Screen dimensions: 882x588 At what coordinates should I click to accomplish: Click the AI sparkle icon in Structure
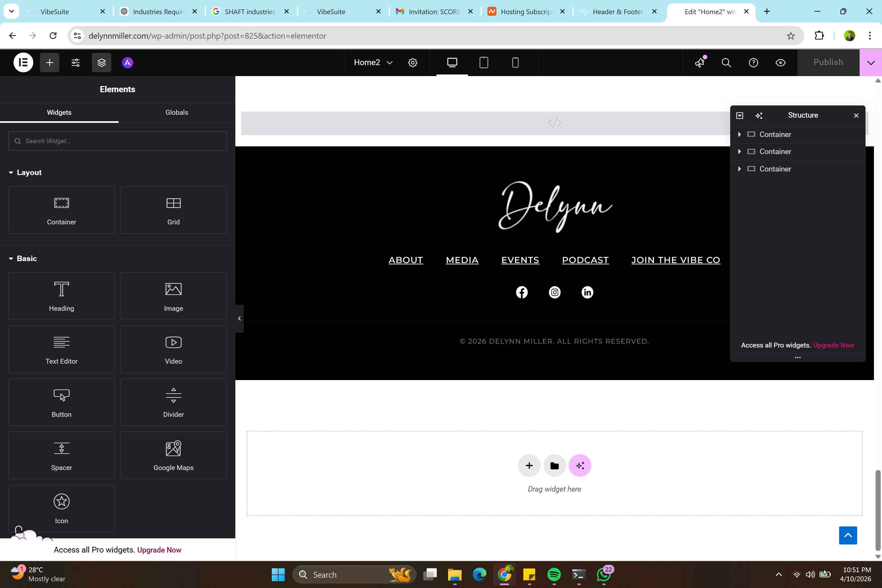click(x=759, y=115)
